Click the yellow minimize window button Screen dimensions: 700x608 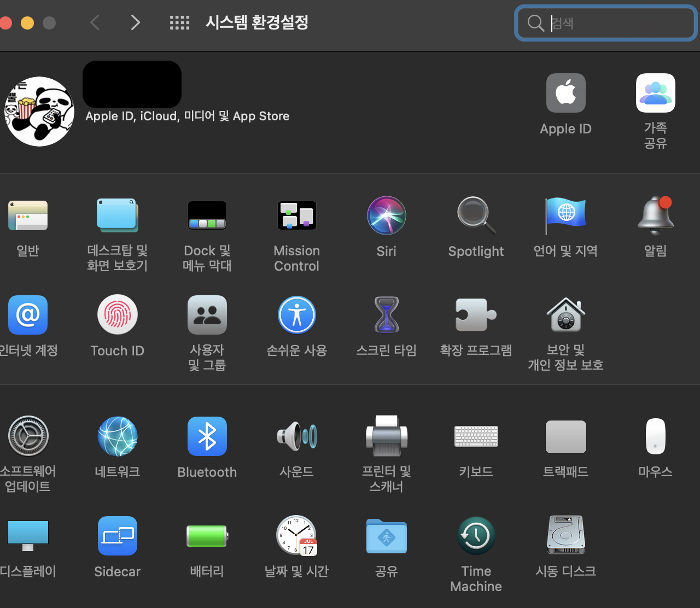point(27,23)
